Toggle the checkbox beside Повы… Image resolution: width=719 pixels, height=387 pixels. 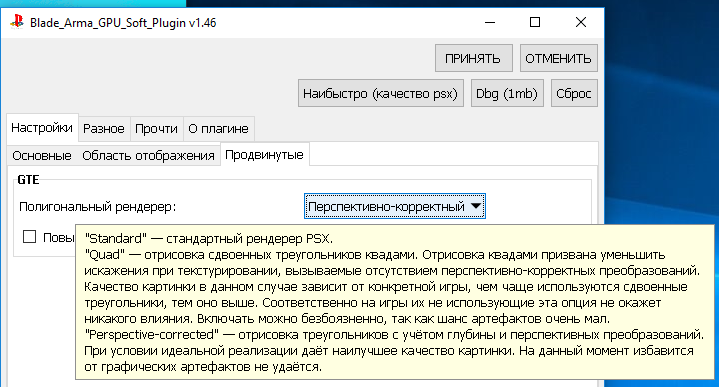coord(30,237)
